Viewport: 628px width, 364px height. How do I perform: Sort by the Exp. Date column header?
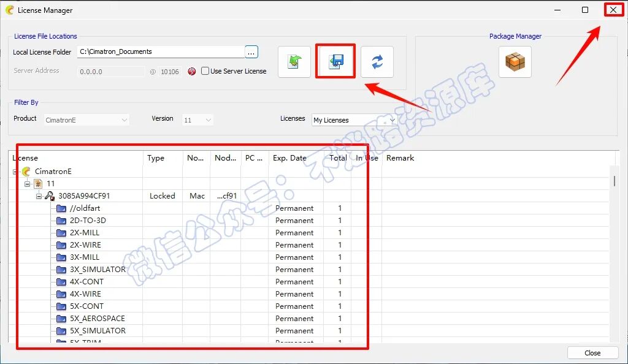click(296, 158)
